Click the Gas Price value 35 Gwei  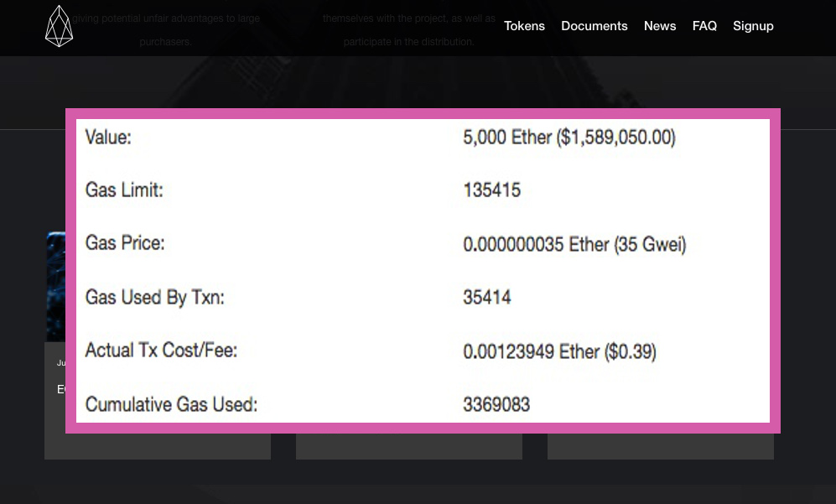click(574, 244)
